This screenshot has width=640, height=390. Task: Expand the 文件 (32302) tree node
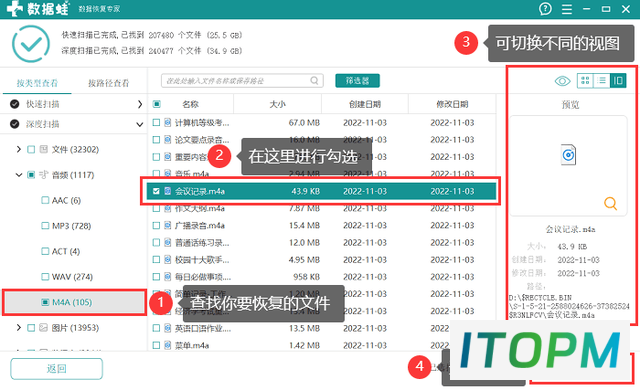click(x=19, y=149)
